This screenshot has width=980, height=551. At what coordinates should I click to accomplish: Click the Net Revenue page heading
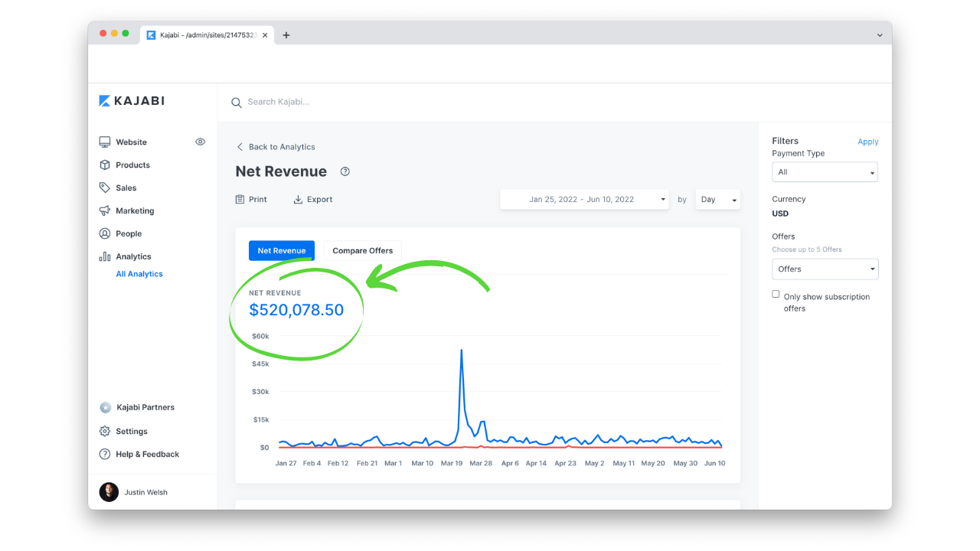[x=281, y=171]
